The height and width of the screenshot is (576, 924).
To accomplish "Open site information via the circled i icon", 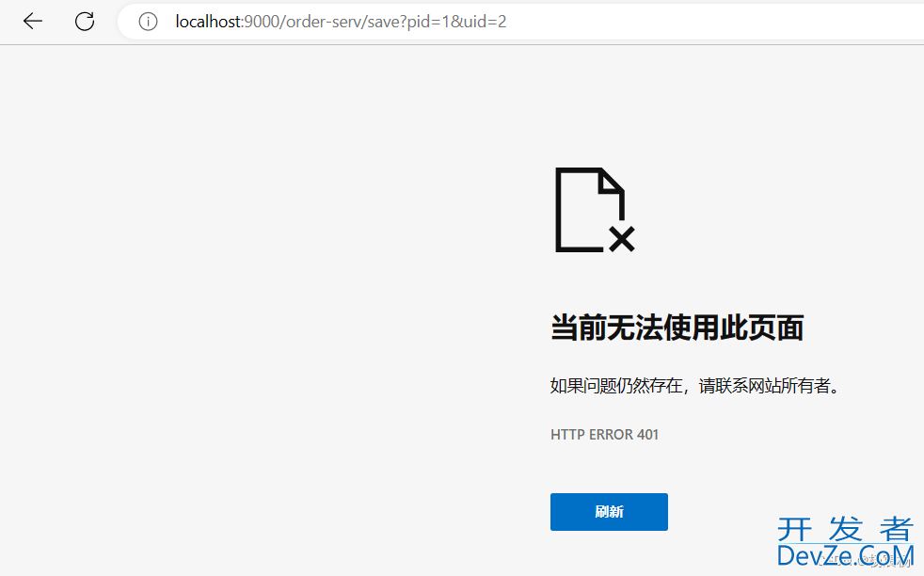I will 148,22.
